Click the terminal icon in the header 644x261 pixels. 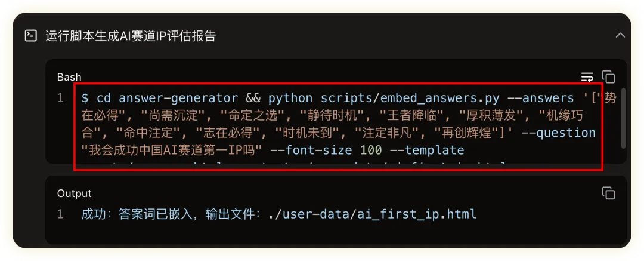click(30, 36)
